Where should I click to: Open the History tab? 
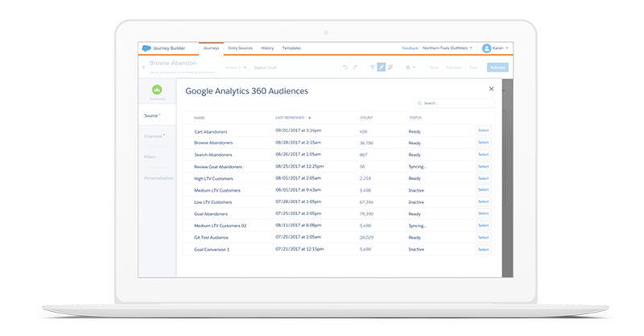pyautogui.click(x=267, y=48)
